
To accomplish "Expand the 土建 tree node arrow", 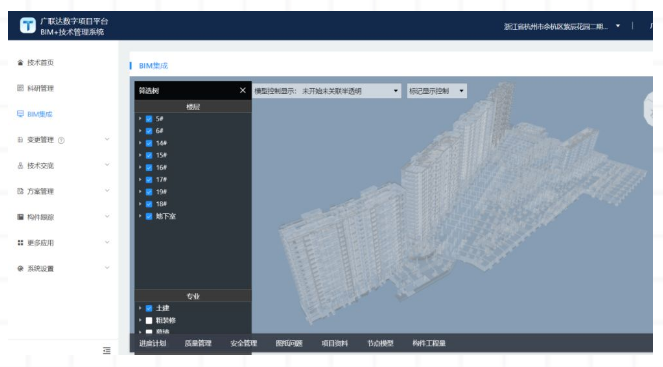I will (140, 308).
